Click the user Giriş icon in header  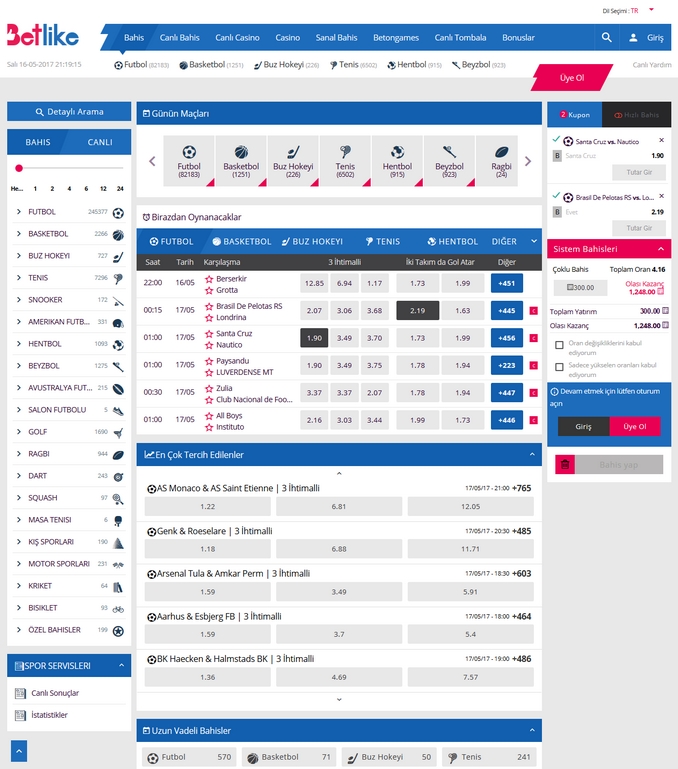click(x=633, y=37)
